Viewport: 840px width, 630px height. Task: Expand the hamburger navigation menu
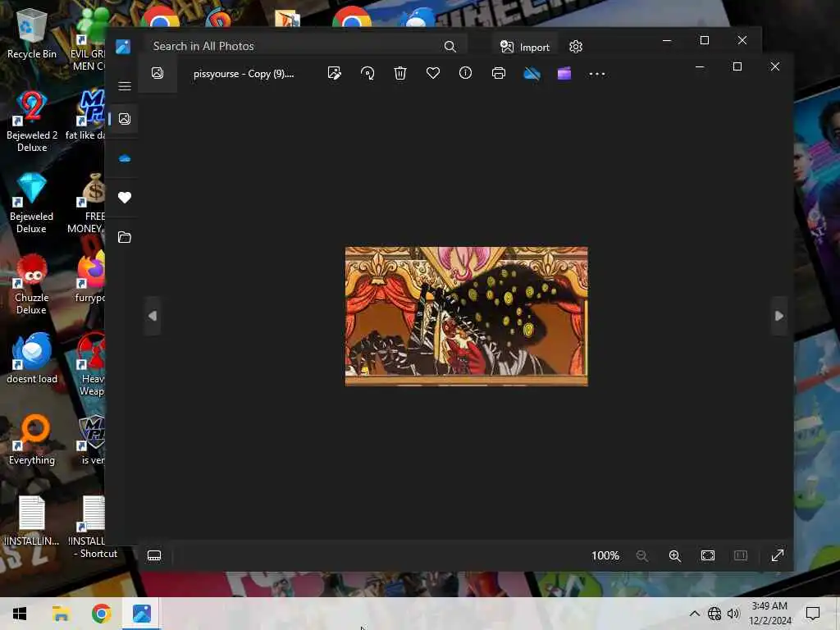pos(125,86)
